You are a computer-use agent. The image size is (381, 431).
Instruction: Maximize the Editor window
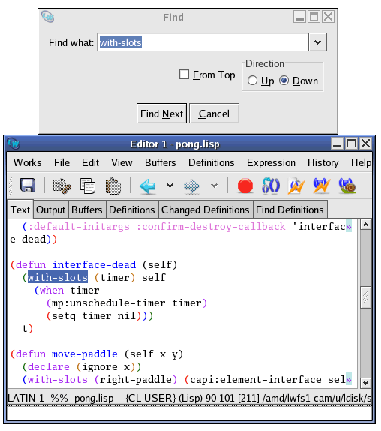click(351, 144)
